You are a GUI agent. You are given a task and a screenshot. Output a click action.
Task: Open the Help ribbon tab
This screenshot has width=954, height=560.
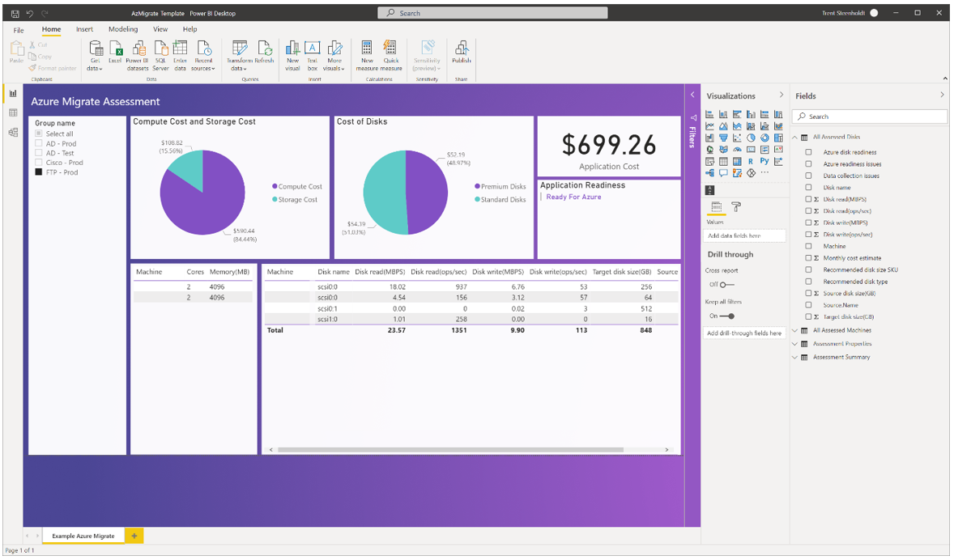190,29
